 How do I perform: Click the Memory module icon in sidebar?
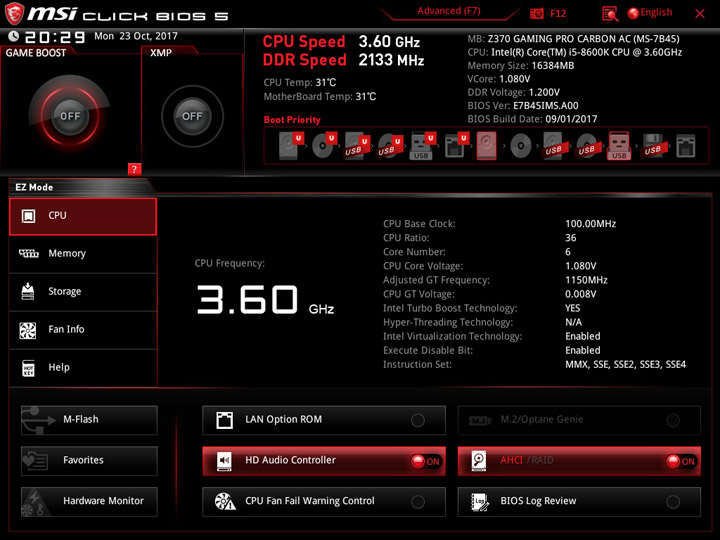pyautogui.click(x=28, y=253)
